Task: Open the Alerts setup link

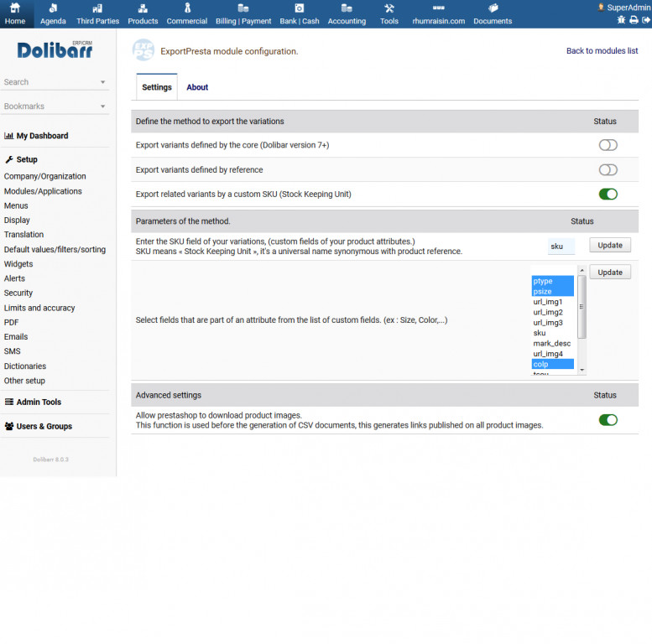Action: [14, 278]
